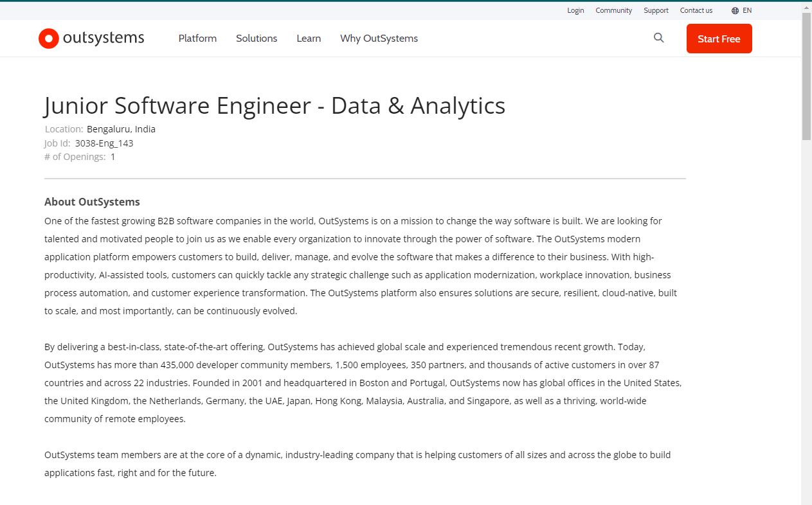Go to the Login link
812x505 pixels.
pos(575,10)
